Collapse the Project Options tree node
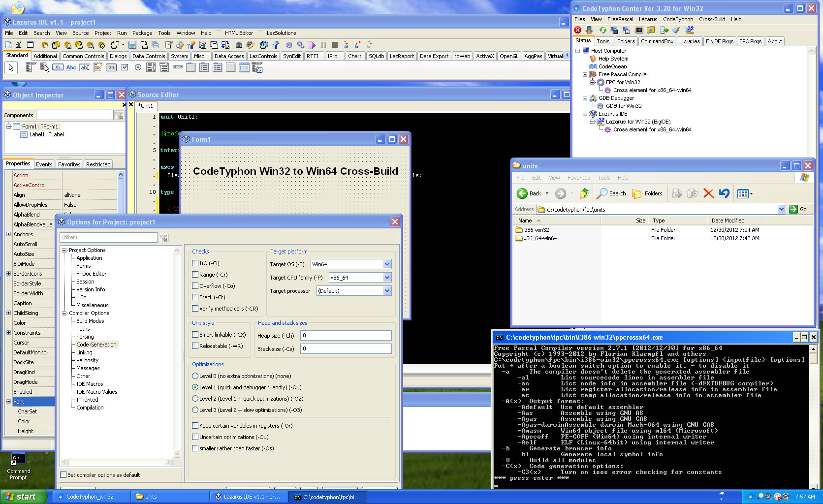Image resolution: width=823 pixels, height=504 pixels. coord(64,250)
